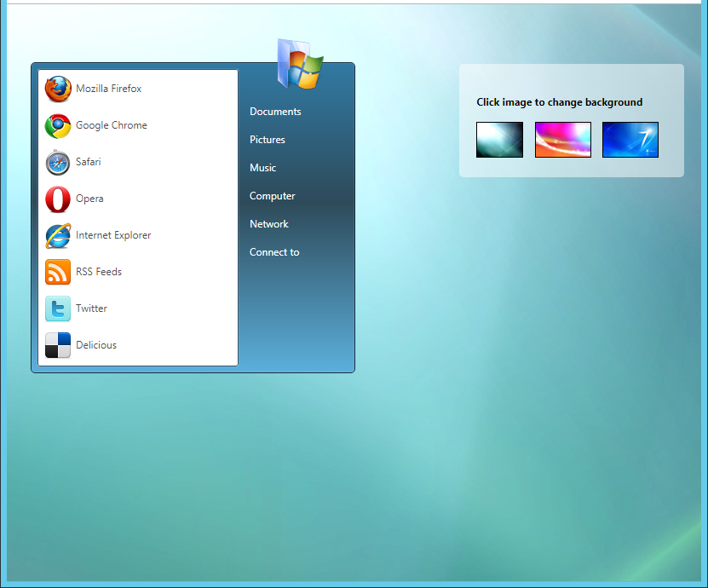708x588 pixels.
Task: Click the RSS Feeds text label
Action: (x=99, y=272)
